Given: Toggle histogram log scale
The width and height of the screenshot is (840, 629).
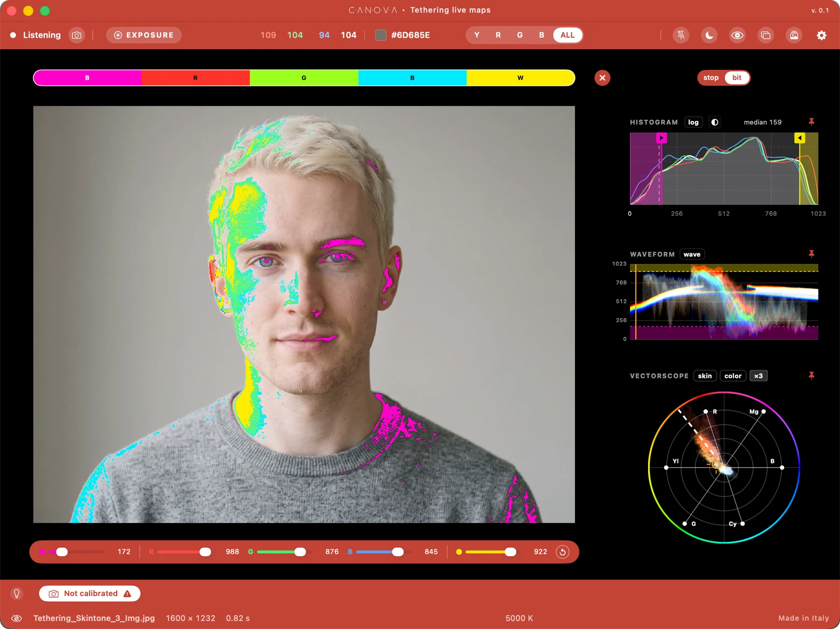Looking at the screenshot, I should [x=693, y=122].
